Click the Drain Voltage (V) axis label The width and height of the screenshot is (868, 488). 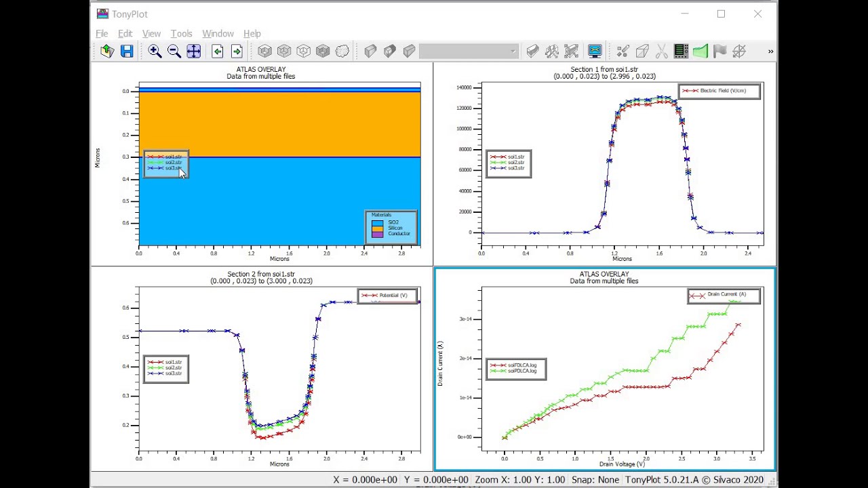click(622, 464)
